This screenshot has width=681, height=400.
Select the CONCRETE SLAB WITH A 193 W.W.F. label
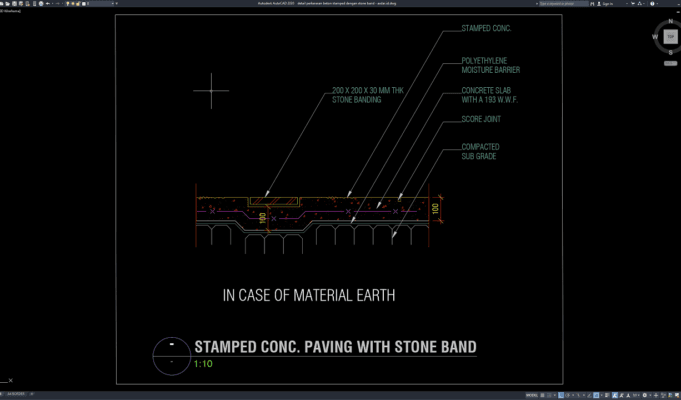pyautogui.click(x=490, y=95)
